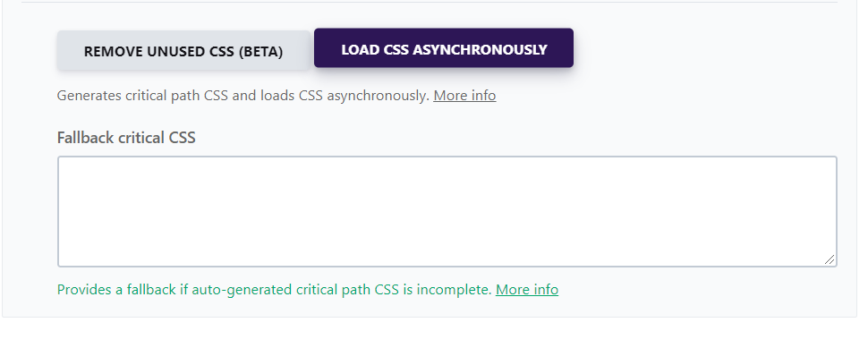Viewport: 868px width, 348px height.
Task: Click the text area resize grip icon
Action: click(829, 259)
